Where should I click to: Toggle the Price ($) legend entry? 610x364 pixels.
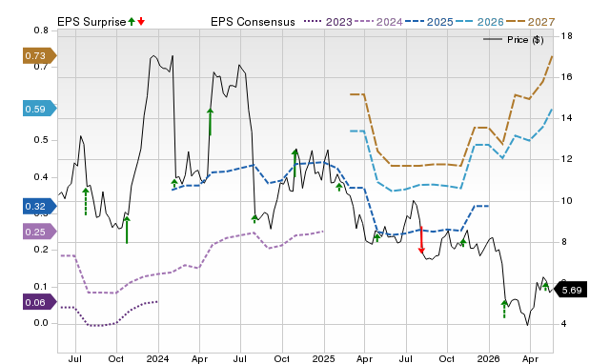[x=514, y=40]
